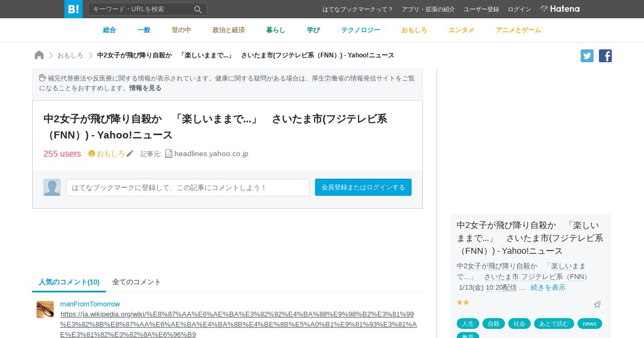Click the 255 users count

click(62, 154)
